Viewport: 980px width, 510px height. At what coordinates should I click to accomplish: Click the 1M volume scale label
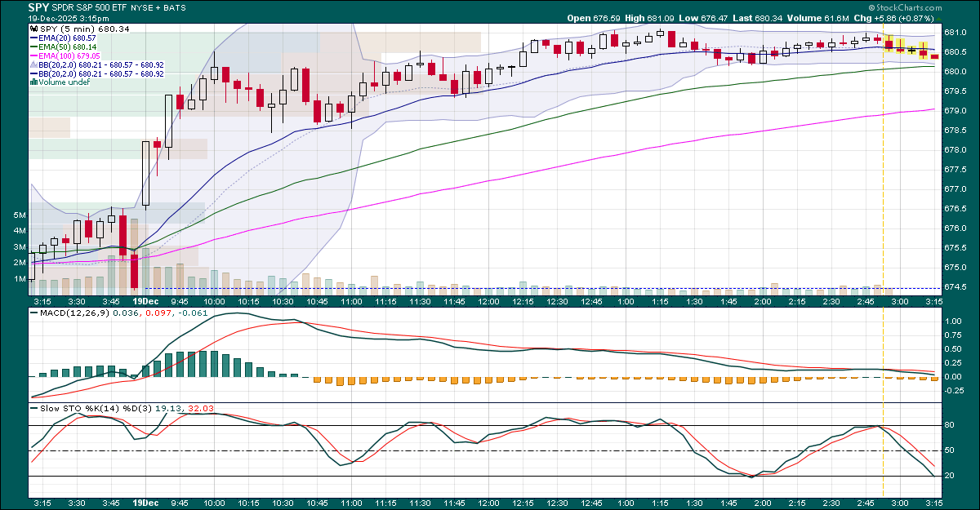click(21, 279)
